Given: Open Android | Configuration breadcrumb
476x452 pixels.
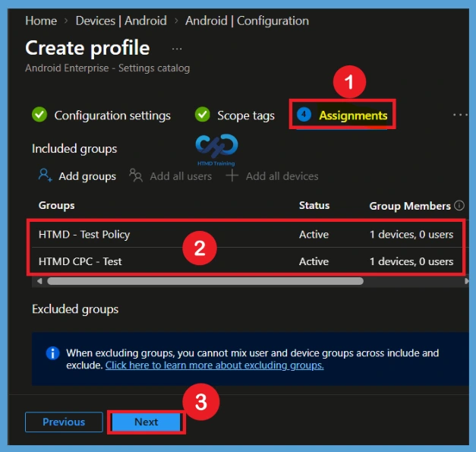Looking at the screenshot, I should point(247,21).
